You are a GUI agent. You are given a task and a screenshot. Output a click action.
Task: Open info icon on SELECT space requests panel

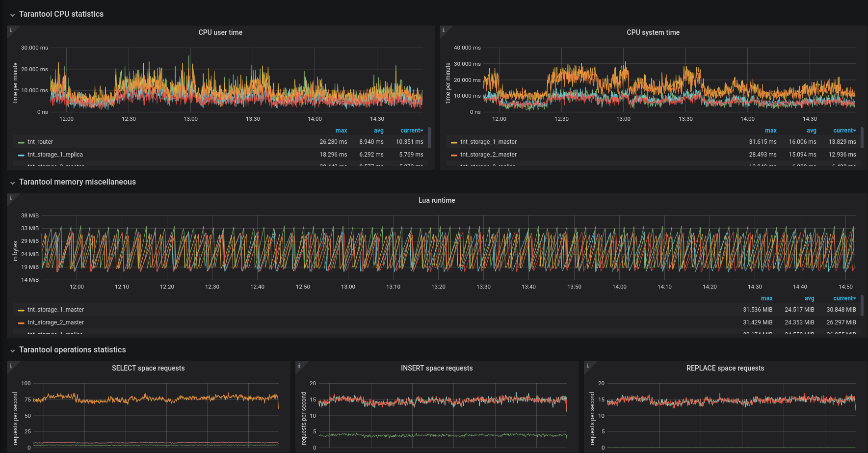(11, 366)
